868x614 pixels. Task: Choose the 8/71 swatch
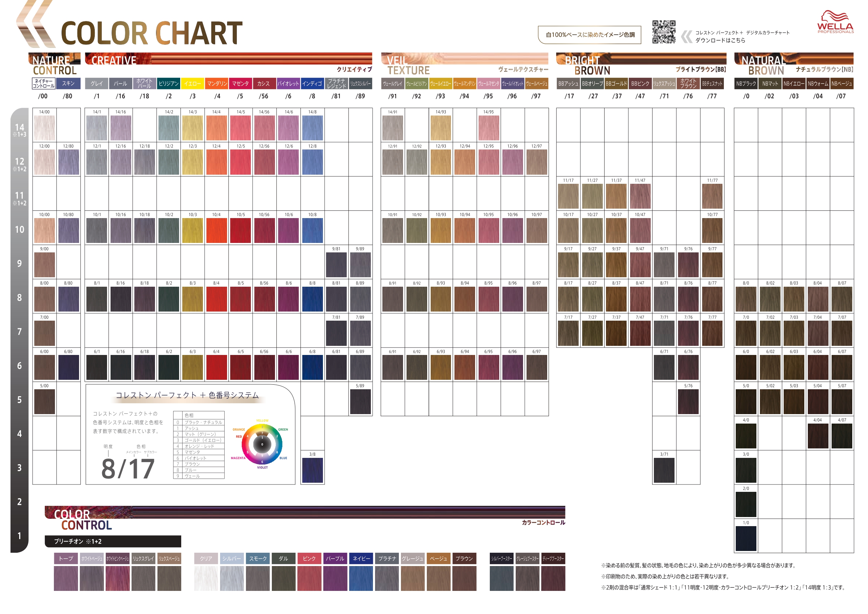click(x=664, y=299)
